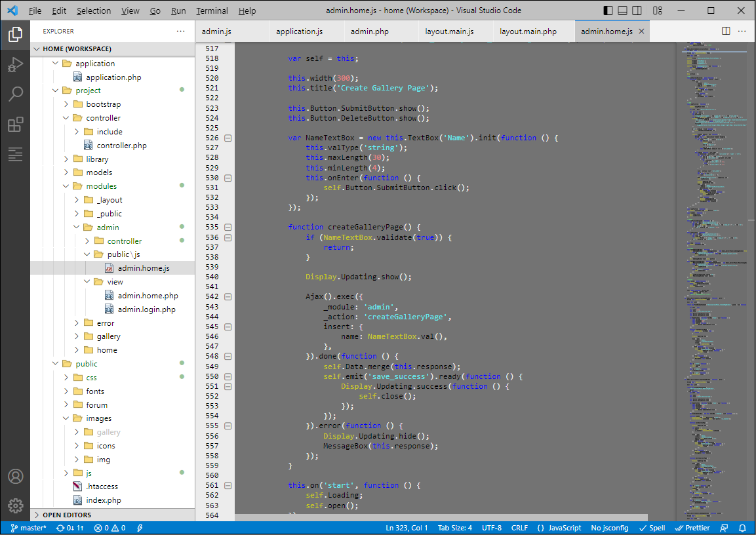The width and height of the screenshot is (756, 535).
Task: Click the No jsconfig status bar item
Action: pyautogui.click(x=610, y=528)
